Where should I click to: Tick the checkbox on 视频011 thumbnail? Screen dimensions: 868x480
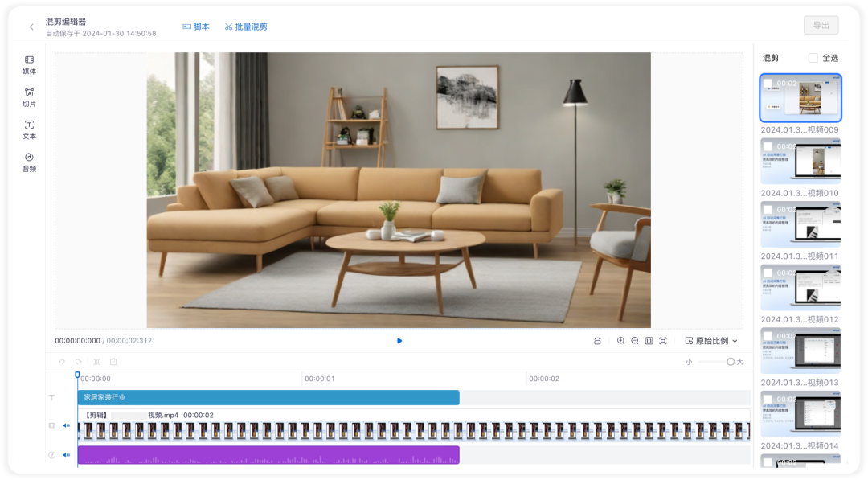(x=768, y=210)
